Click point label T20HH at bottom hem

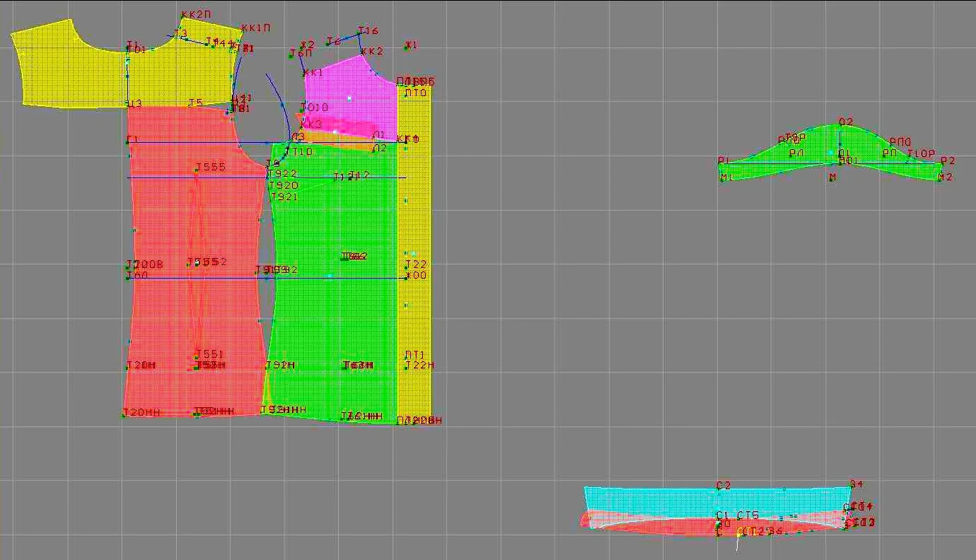point(141,412)
